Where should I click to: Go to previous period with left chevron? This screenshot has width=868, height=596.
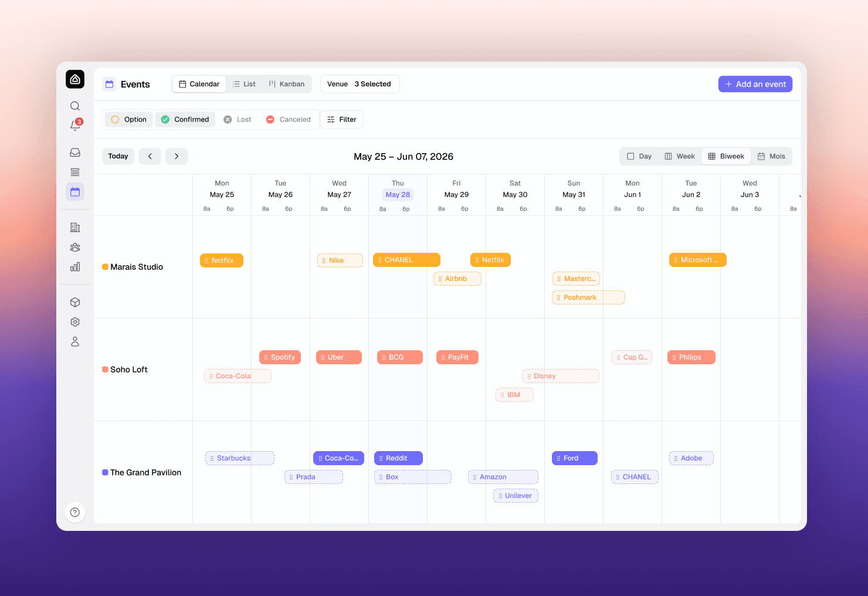pos(150,156)
